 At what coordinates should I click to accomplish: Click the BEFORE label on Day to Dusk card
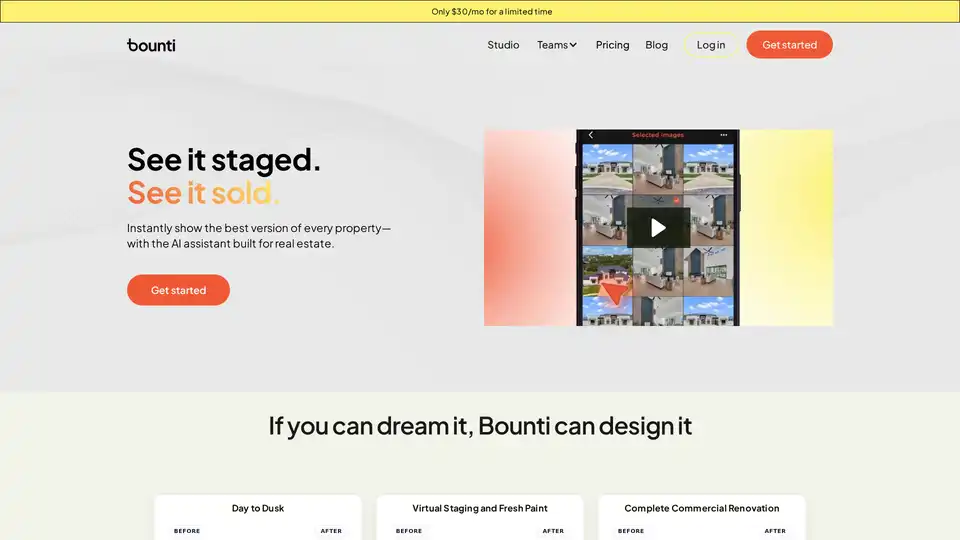187,531
